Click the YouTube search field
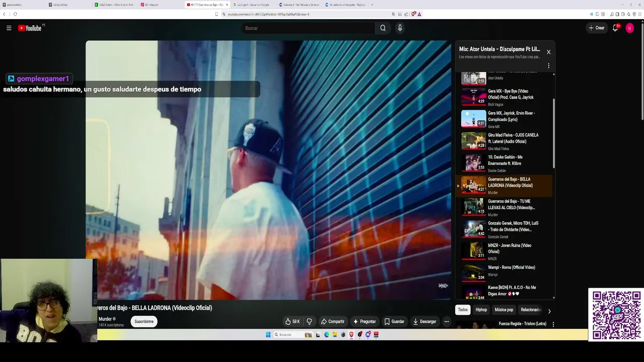Image resolution: width=644 pixels, height=362 pixels. (x=308, y=28)
